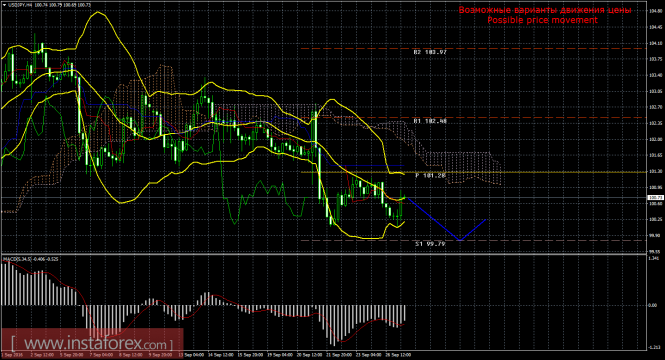
Task: Click the 0.00 level on MACD scale
Action: (x=654, y=305)
